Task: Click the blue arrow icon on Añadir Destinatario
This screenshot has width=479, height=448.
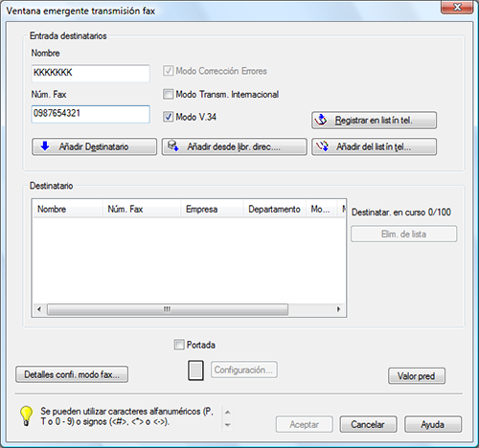Action: click(45, 146)
